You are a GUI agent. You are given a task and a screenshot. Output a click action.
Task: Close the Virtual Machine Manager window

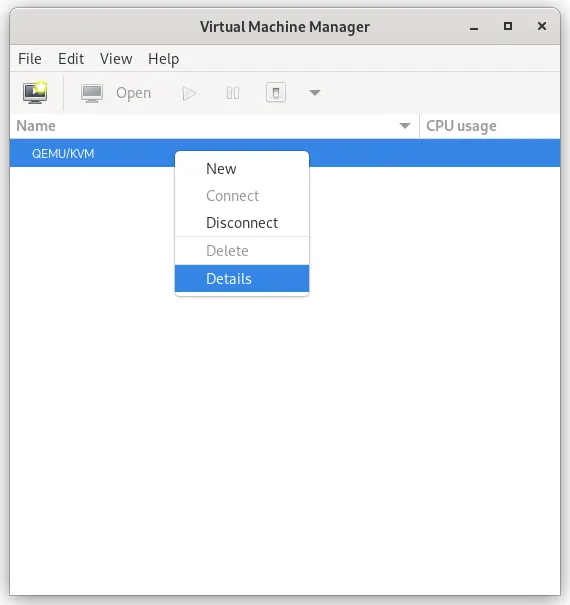click(x=542, y=26)
